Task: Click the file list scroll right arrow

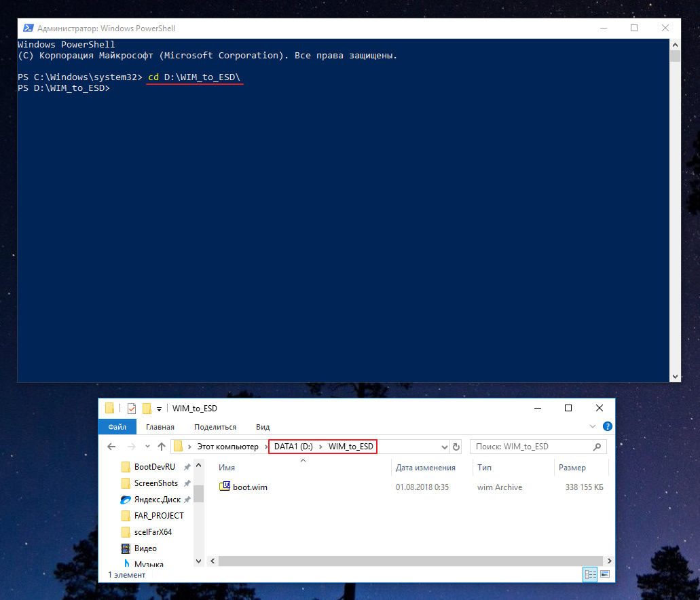Action: [x=610, y=561]
